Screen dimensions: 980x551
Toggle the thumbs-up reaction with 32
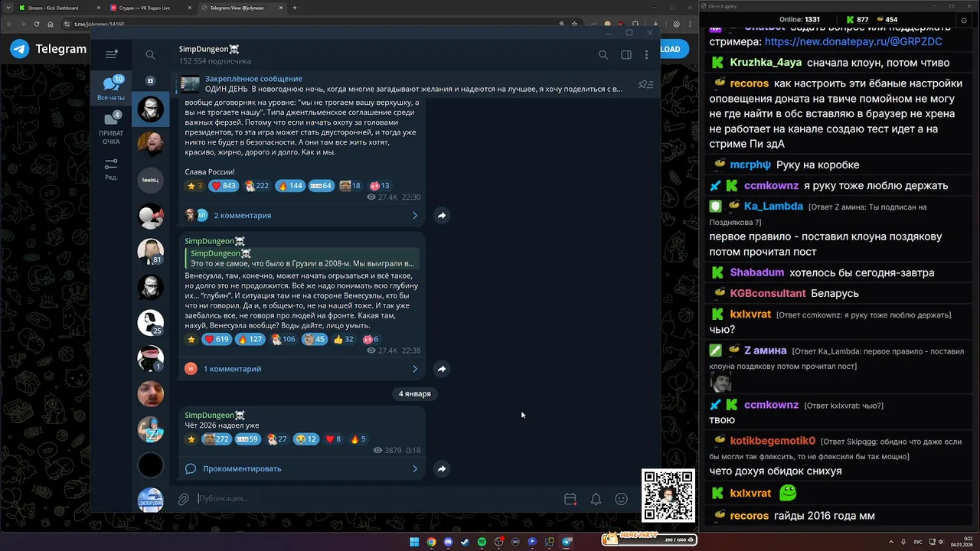(344, 339)
